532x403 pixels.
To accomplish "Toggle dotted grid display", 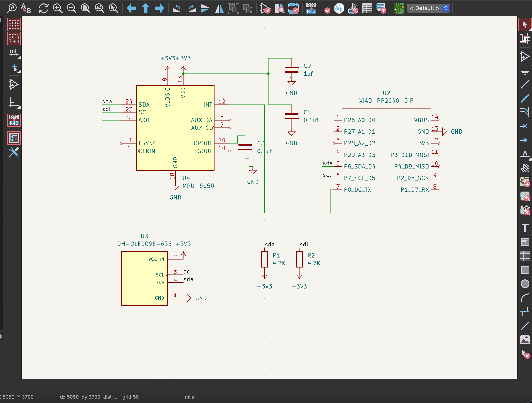I will click(x=14, y=24).
